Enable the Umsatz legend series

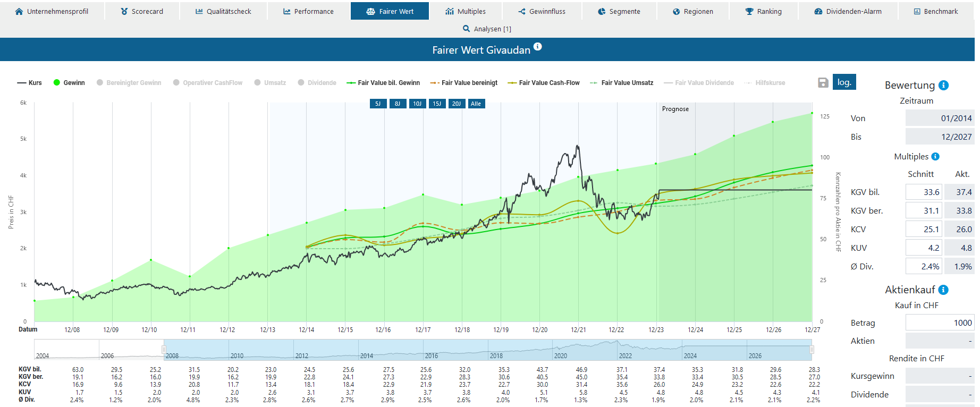[270, 83]
